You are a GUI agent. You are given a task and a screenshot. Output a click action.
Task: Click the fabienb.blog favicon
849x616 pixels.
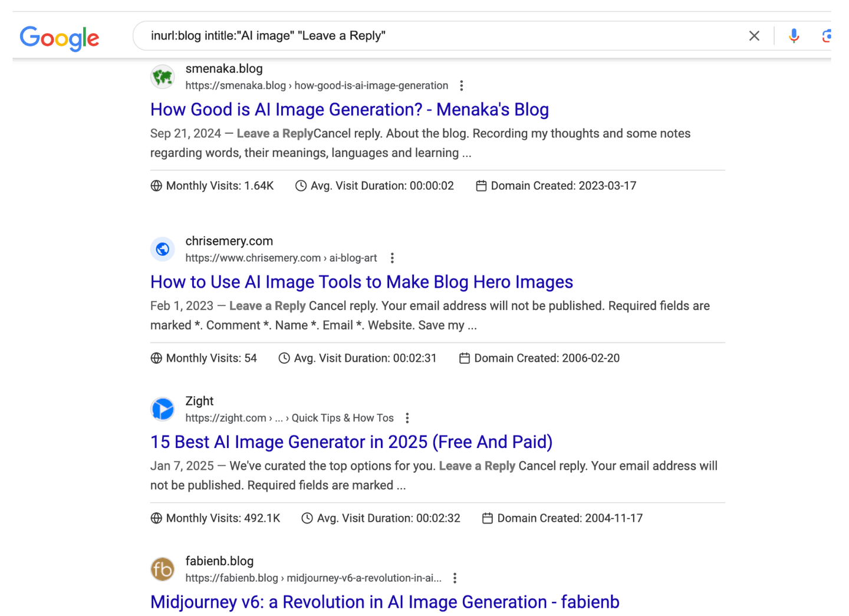[x=163, y=569]
